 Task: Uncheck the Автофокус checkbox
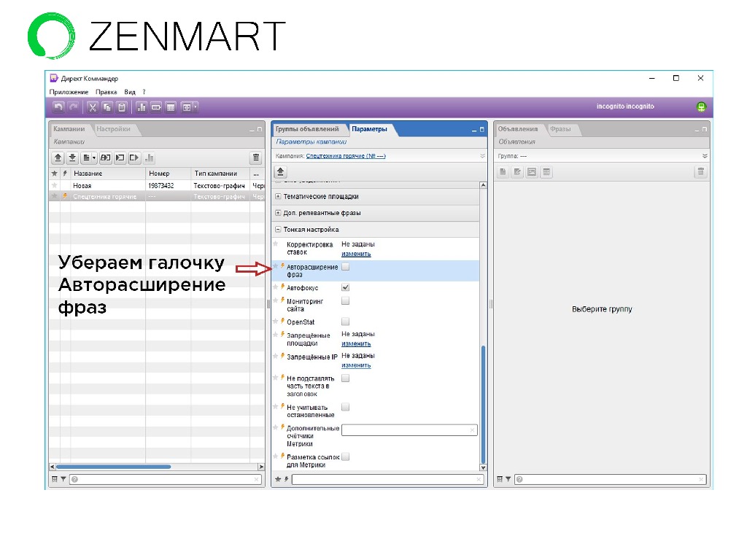pos(345,287)
